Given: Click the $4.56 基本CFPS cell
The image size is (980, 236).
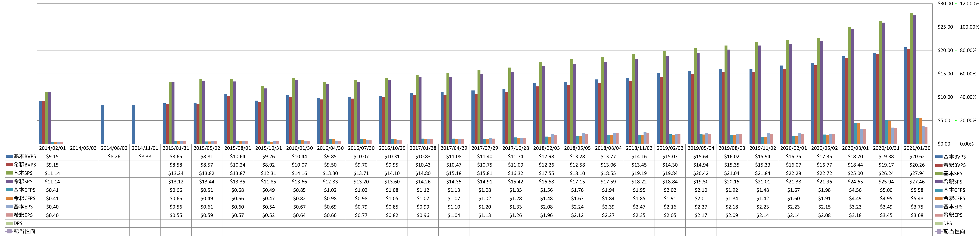Looking at the screenshot, I should (855, 190).
